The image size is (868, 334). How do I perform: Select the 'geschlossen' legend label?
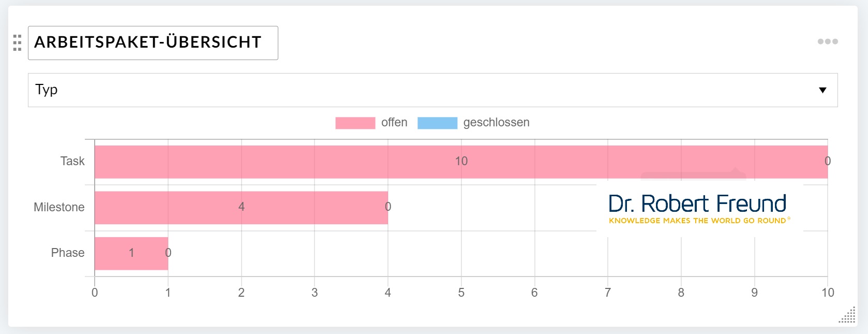pos(497,123)
